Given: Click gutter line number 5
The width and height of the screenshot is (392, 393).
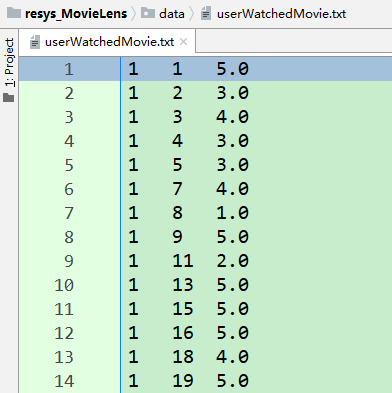Looking at the screenshot, I should pyautogui.click(x=69, y=165).
